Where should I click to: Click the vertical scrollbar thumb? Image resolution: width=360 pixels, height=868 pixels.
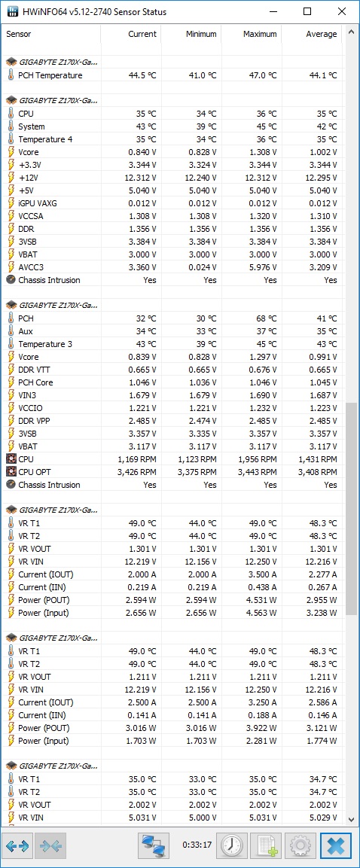pyautogui.click(x=351, y=510)
